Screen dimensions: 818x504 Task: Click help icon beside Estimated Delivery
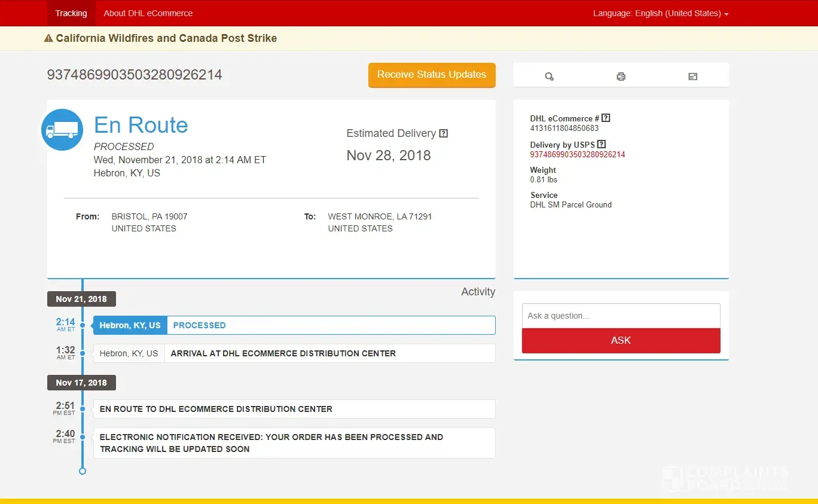pos(443,133)
